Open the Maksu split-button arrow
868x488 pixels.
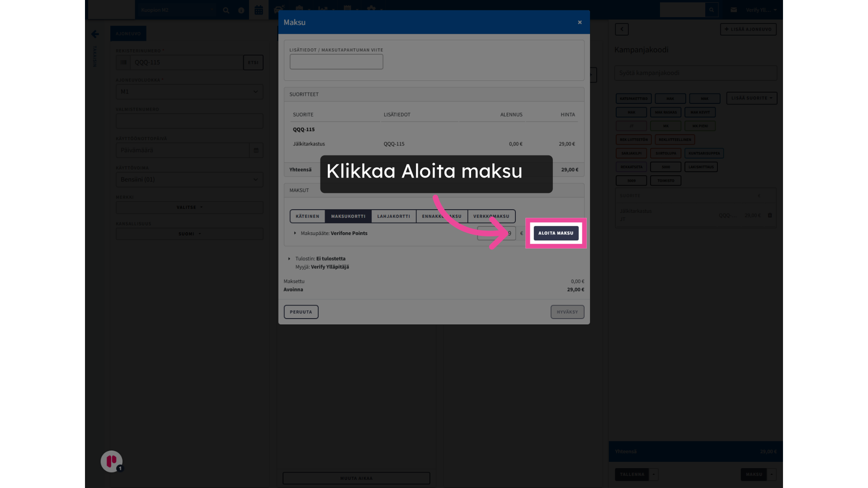point(772,474)
